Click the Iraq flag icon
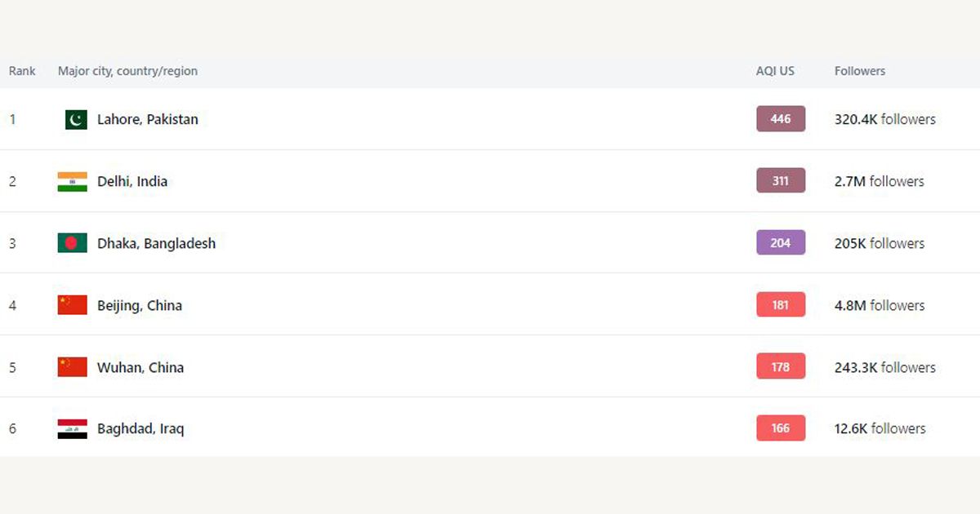 point(73,429)
